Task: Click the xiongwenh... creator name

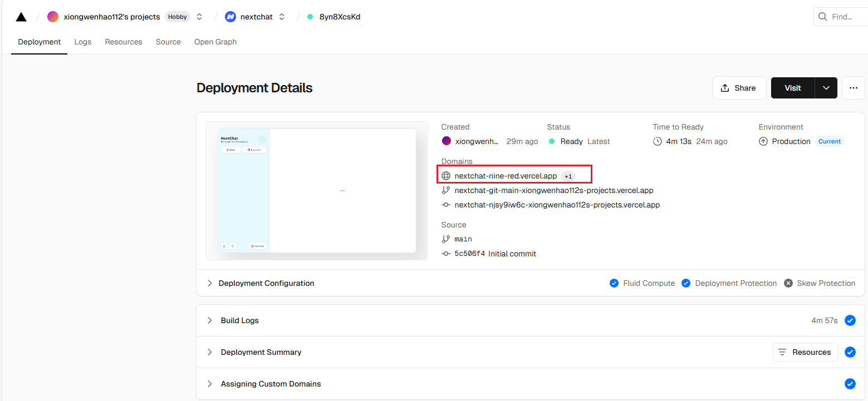Action: click(x=477, y=141)
